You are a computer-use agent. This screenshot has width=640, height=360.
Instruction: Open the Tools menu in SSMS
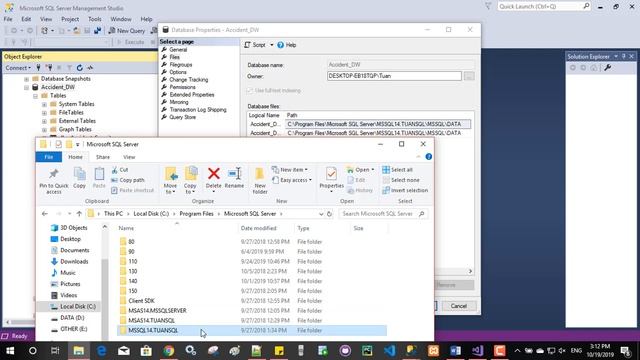95,19
